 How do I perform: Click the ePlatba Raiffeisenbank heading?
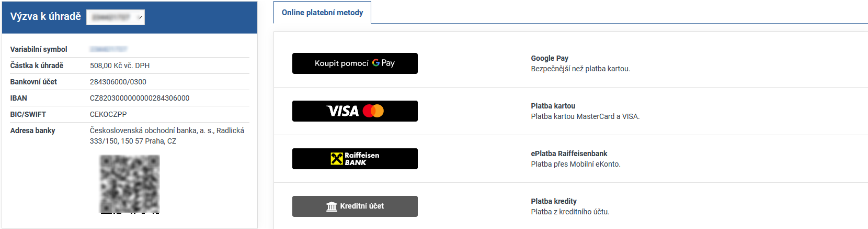click(569, 154)
